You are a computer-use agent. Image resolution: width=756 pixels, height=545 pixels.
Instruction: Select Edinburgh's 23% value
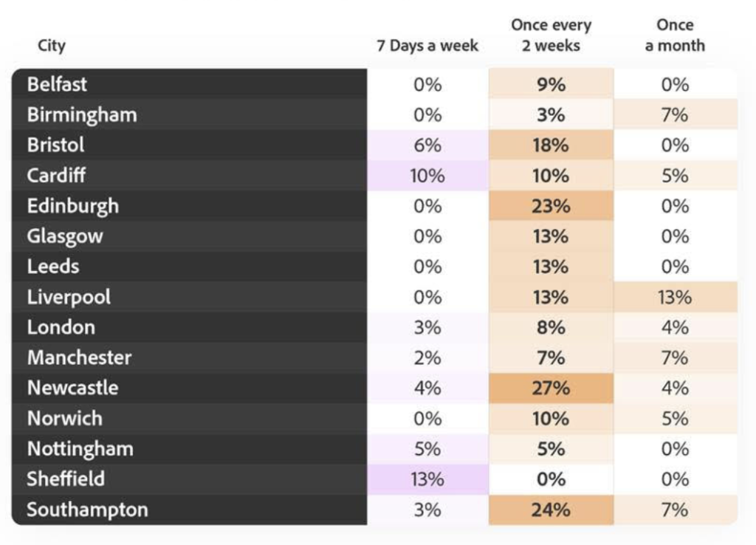(551, 206)
